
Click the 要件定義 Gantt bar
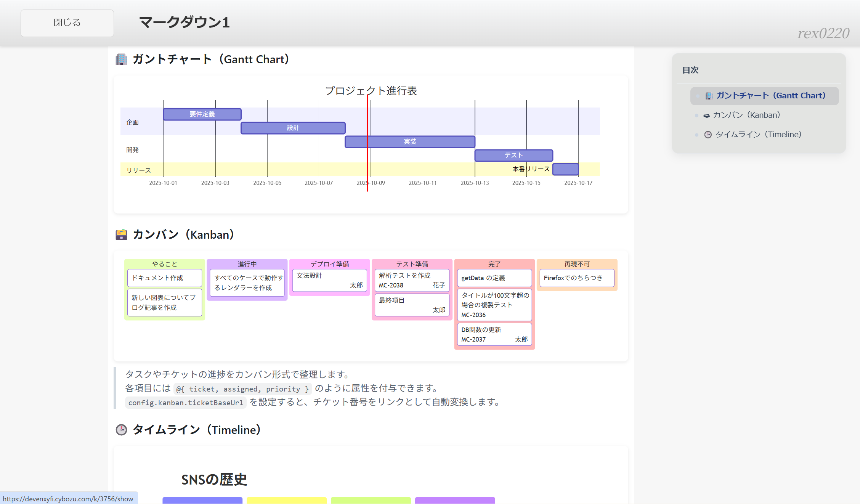pos(202,114)
